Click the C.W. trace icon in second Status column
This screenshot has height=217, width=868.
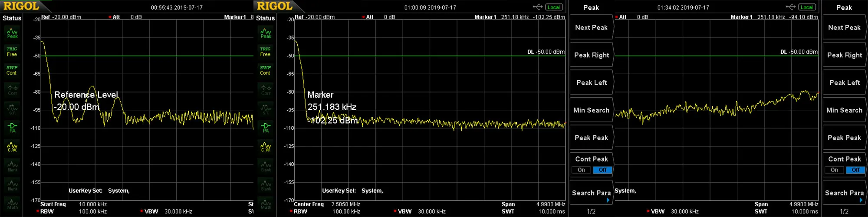pos(265,148)
